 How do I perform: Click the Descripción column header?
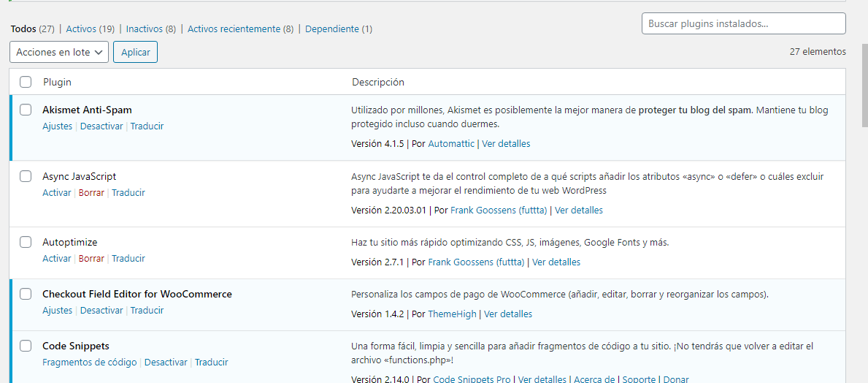pyautogui.click(x=378, y=82)
